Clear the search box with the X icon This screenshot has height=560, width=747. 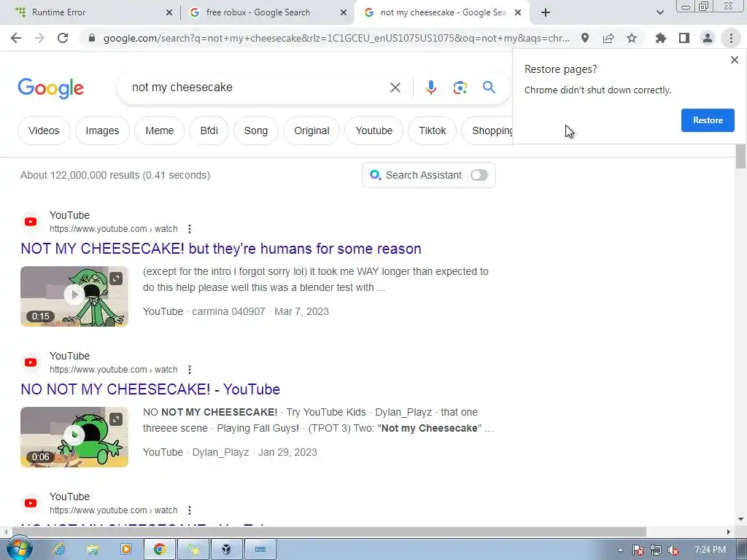coord(395,87)
